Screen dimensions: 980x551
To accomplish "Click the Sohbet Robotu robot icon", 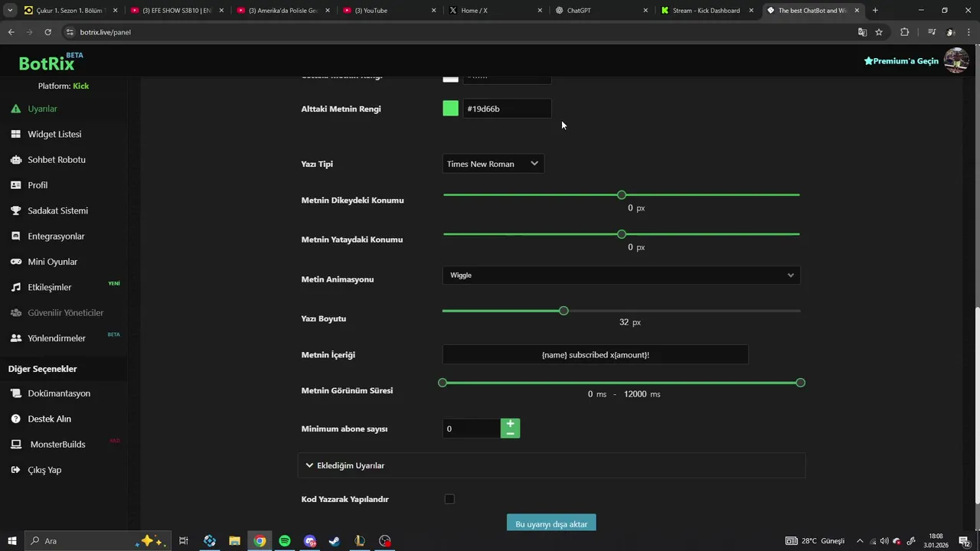I will pos(15,160).
